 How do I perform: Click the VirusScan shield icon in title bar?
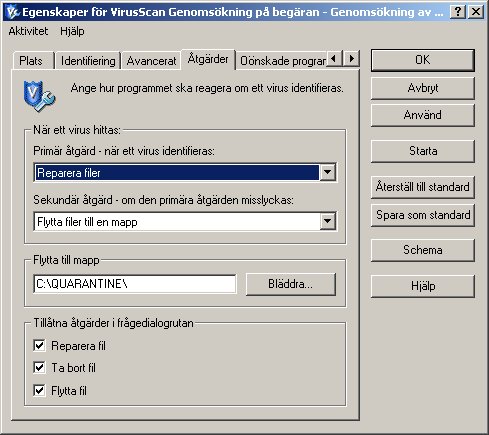tap(12, 12)
